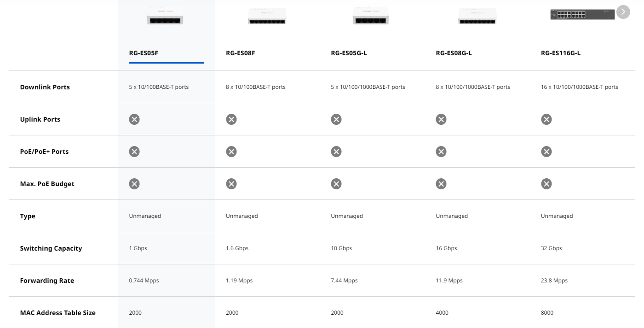This screenshot has height=328, width=644.
Task: Click the Max. PoE Budget cross icon for RG-ES05F
Action: pos(134,184)
